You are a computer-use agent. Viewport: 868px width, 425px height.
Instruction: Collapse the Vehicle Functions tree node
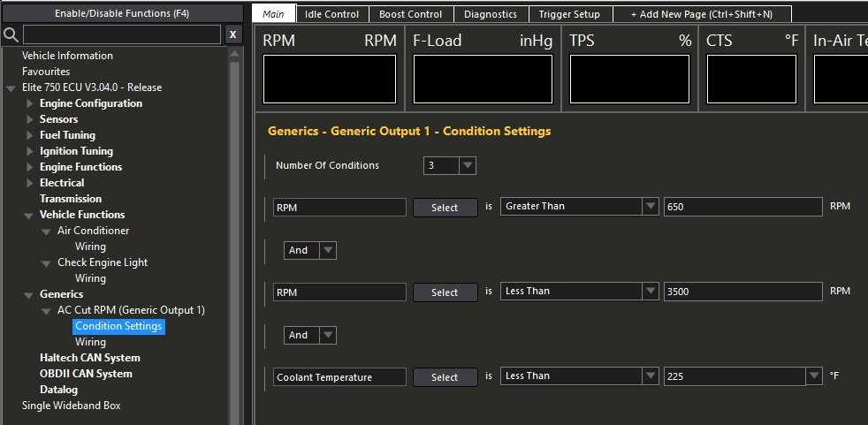[28, 216]
